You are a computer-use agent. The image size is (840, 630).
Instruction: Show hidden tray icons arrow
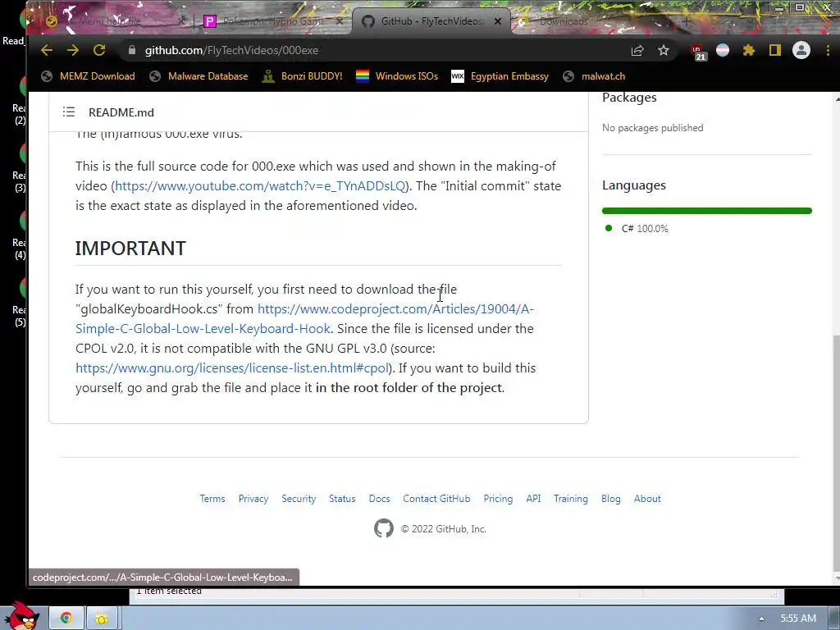pyautogui.click(x=761, y=619)
